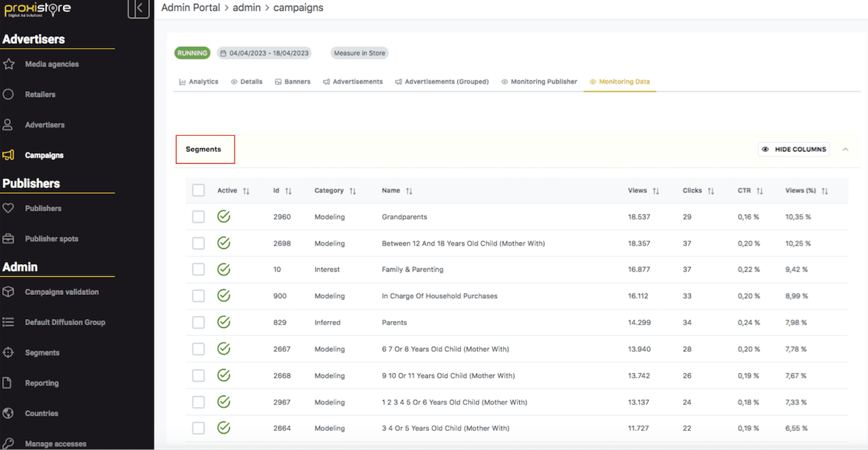Click the Grandparents segment name
This screenshot has height=450, width=868.
coord(405,217)
